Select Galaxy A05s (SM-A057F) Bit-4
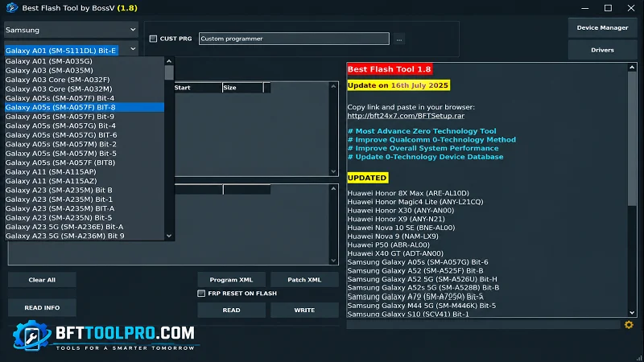The width and height of the screenshot is (644, 362). point(85,98)
